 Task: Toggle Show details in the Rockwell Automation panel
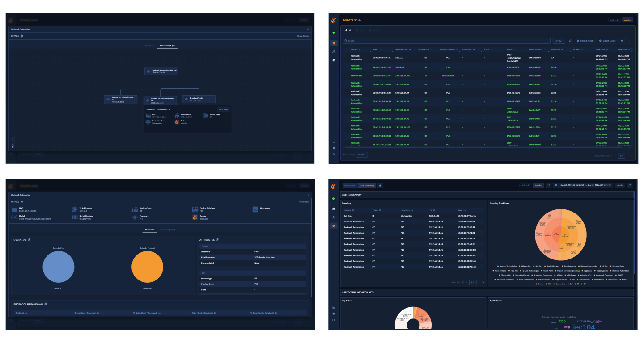coord(303,36)
